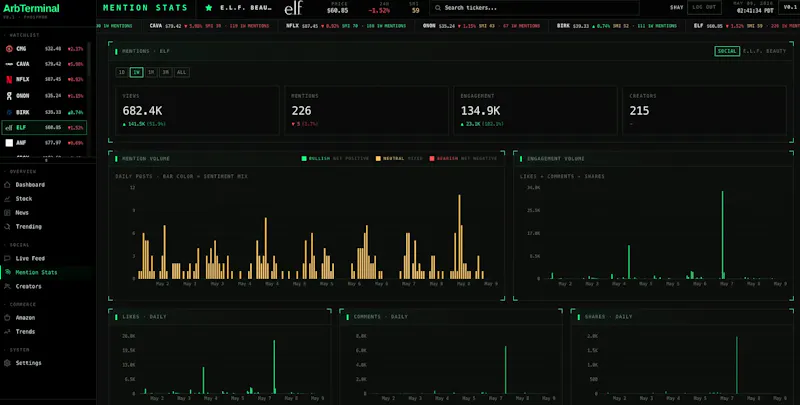Select the 1M time range

[x=151, y=72]
